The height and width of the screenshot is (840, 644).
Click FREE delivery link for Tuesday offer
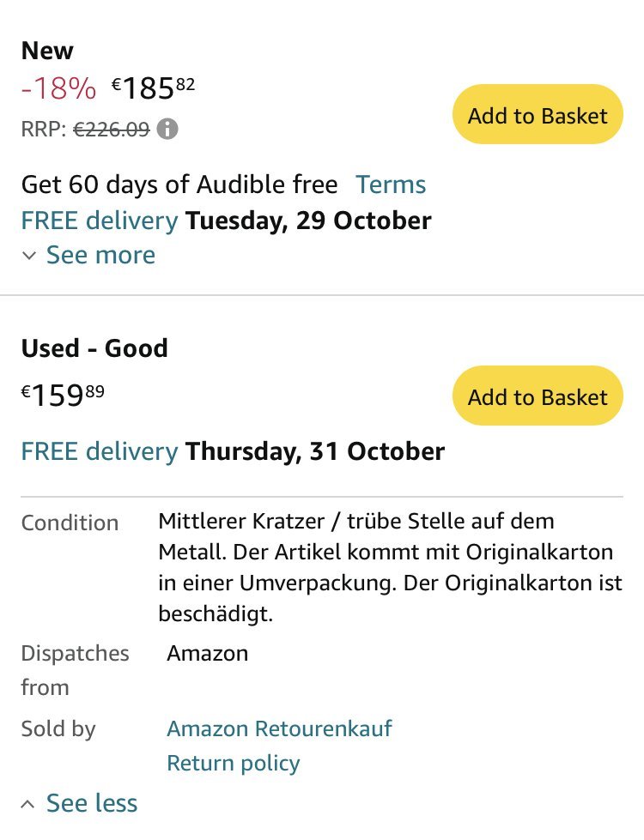pyautogui.click(x=100, y=221)
